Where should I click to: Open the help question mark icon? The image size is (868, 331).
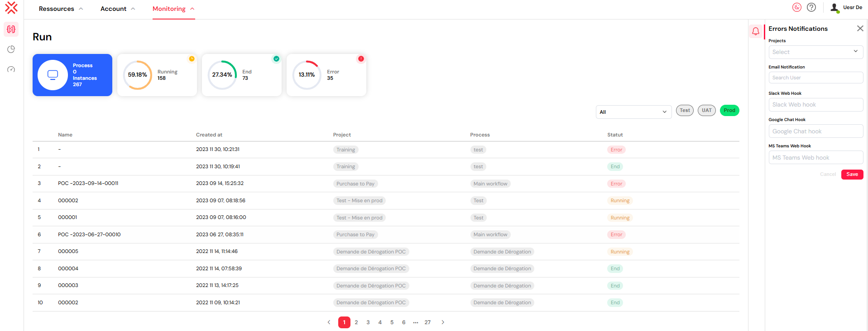click(811, 7)
